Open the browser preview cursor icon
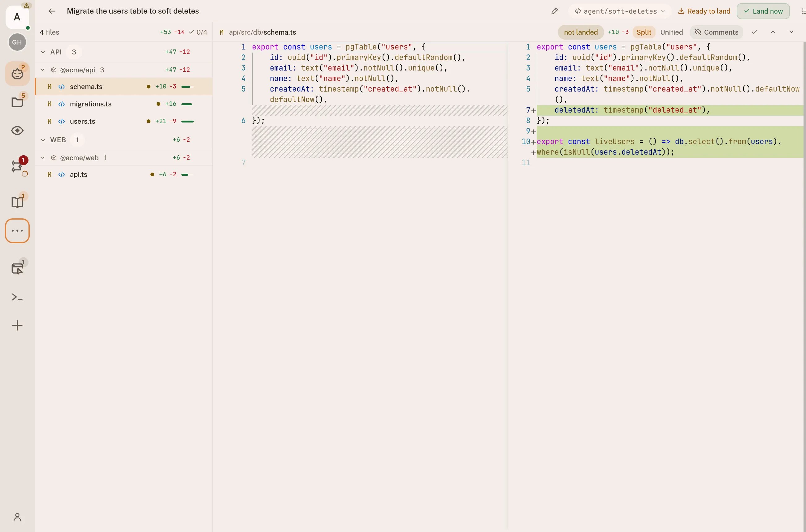The height and width of the screenshot is (532, 806). pyautogui.click(x=17, y=268)
